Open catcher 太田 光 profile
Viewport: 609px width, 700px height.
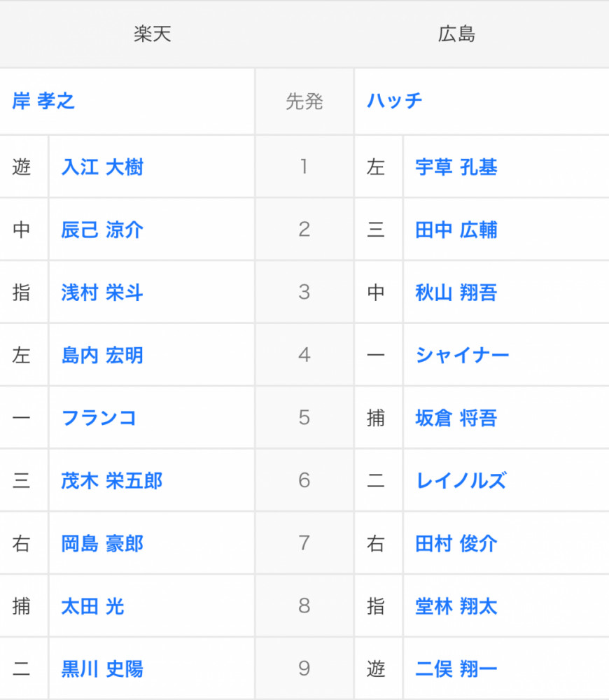(92, 606)
